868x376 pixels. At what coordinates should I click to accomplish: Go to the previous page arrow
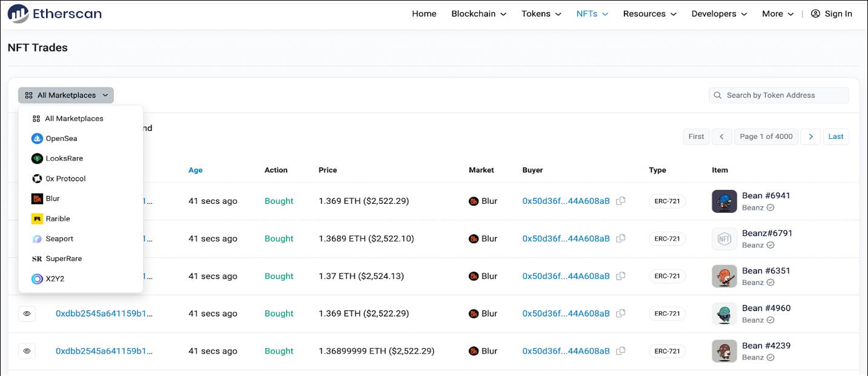[721, 136]
